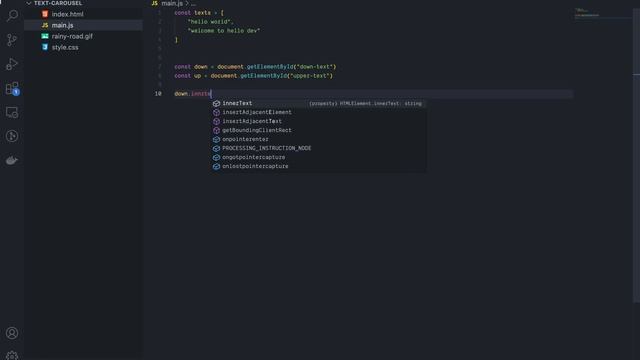This screenshot has width=640, height=360.
Task: Place cursor in "hello world" string
Action: click(x=209, y=22)
